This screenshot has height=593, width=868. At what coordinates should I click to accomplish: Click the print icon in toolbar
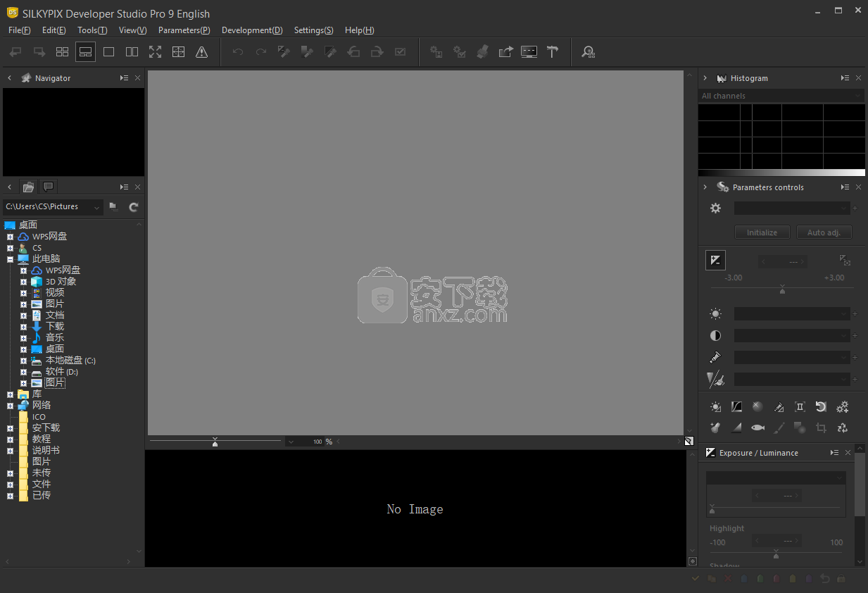pyautogui.click(x=483, y=51)
